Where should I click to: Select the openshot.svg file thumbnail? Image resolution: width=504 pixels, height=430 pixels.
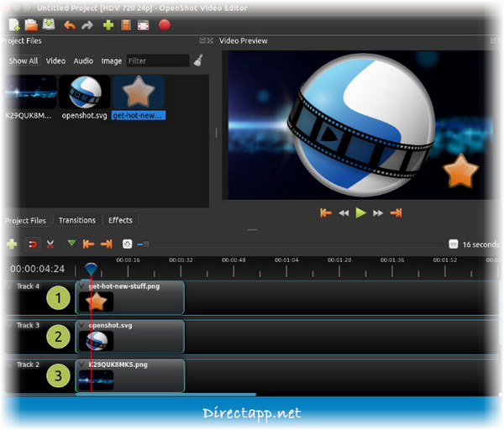pyautogui.click(x=85, y=92)
